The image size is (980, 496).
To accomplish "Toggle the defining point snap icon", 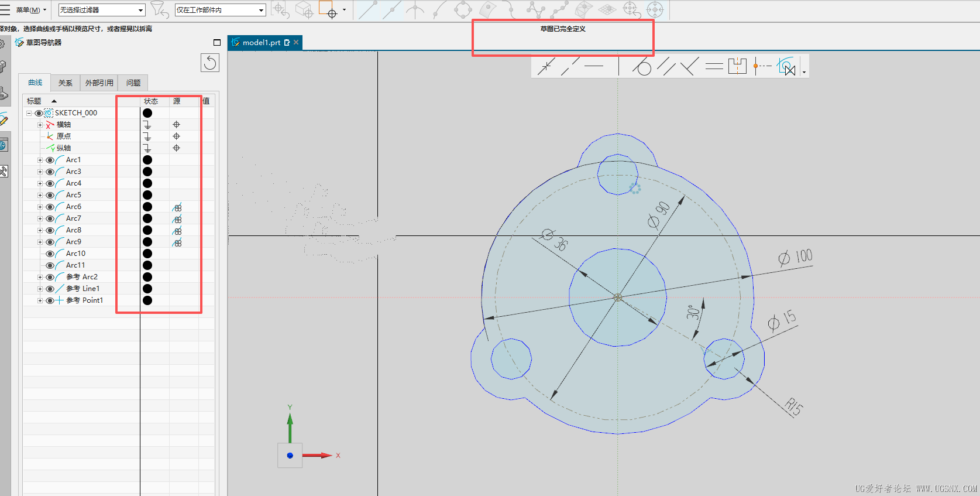I will pyautogui.click(x=560, y=9).
